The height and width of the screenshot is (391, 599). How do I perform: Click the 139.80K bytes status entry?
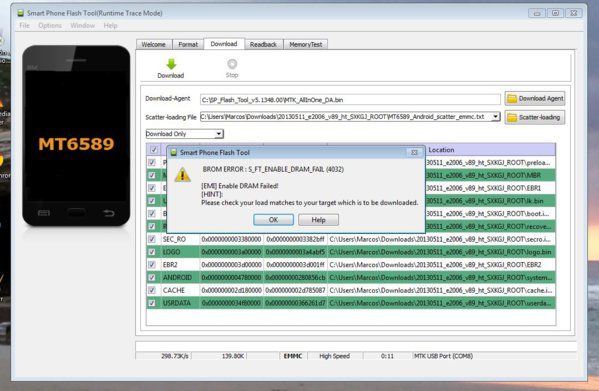233,356
